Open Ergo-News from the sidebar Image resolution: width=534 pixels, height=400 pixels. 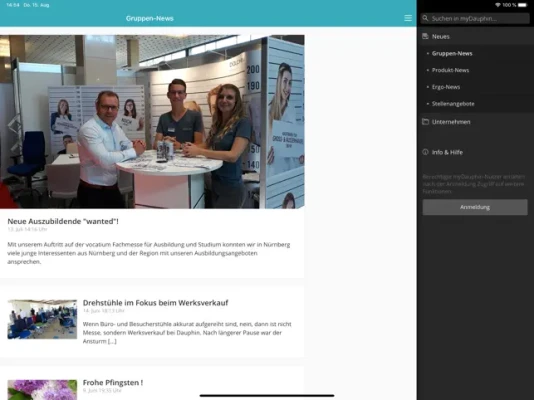tap(446, 87)
